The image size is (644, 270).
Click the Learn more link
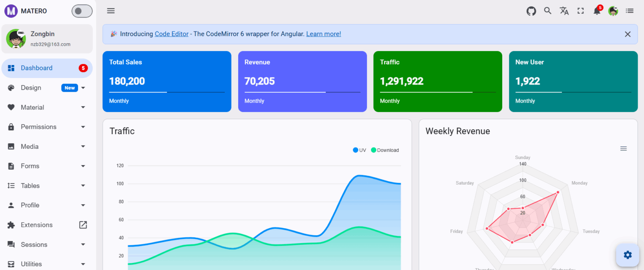pyautogui.click(x=323, y=34)
